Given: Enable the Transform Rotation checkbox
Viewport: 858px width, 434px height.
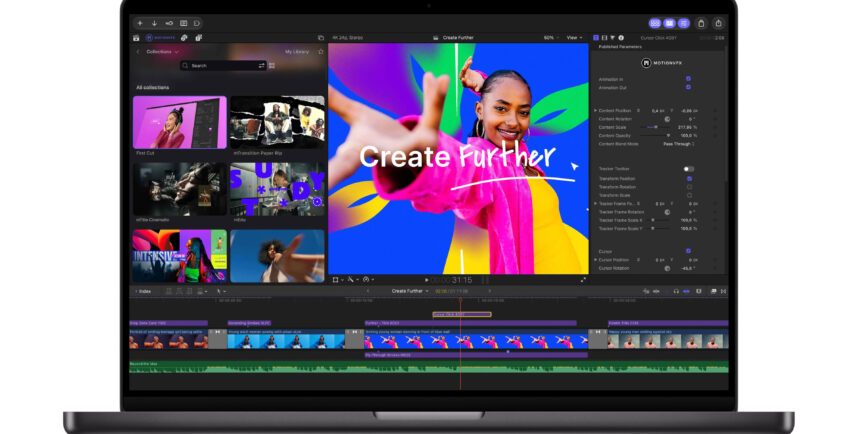Looking at the screenshot, I should click(x=689, y=187).
